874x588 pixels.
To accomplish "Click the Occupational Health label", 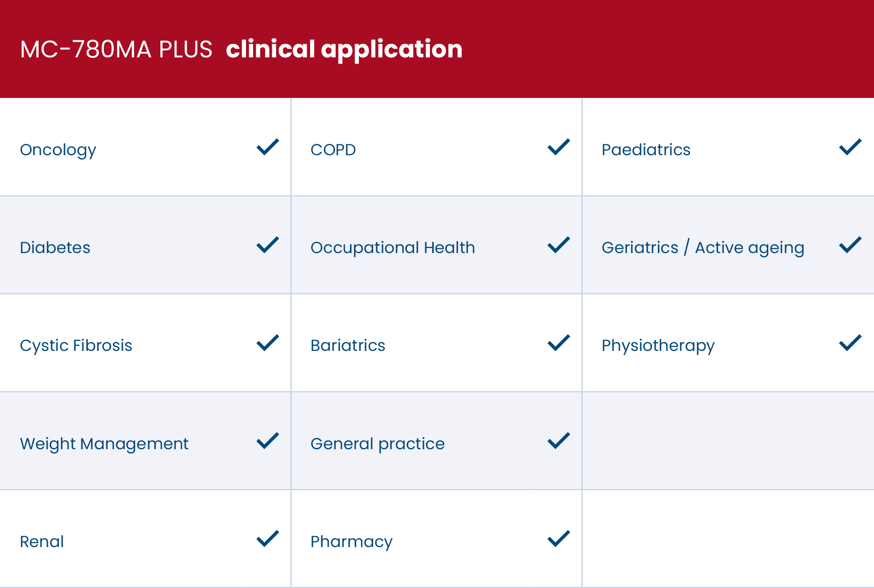I will click(x=393, y=248).
